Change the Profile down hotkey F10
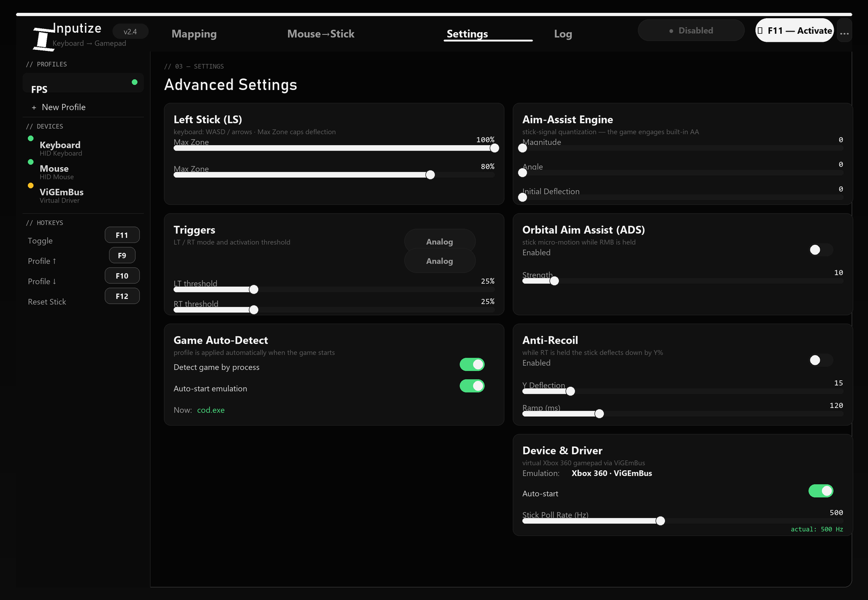This screenshot has width=868, height=600. (122, 276)
